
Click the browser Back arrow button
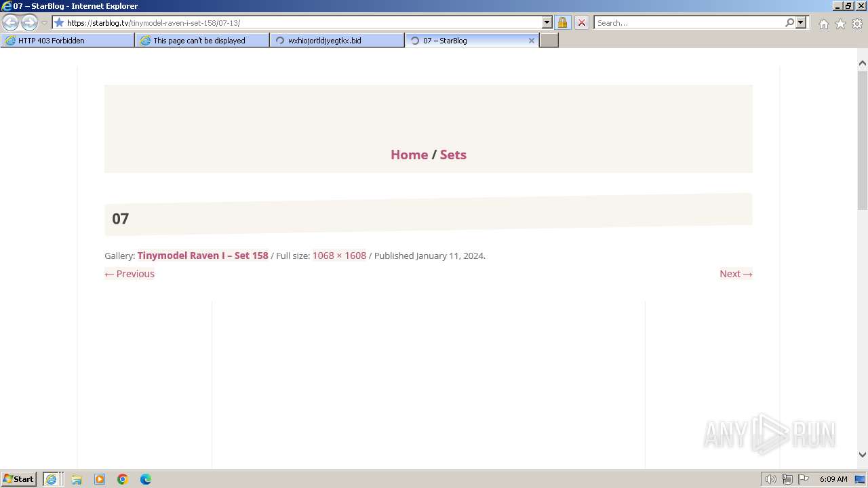(10, 22)
